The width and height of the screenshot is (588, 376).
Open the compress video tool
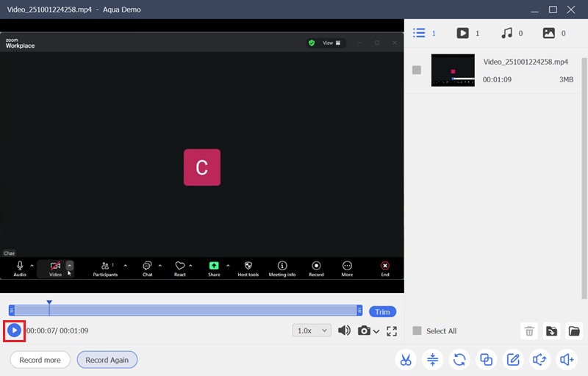click(x=432, y=360)
